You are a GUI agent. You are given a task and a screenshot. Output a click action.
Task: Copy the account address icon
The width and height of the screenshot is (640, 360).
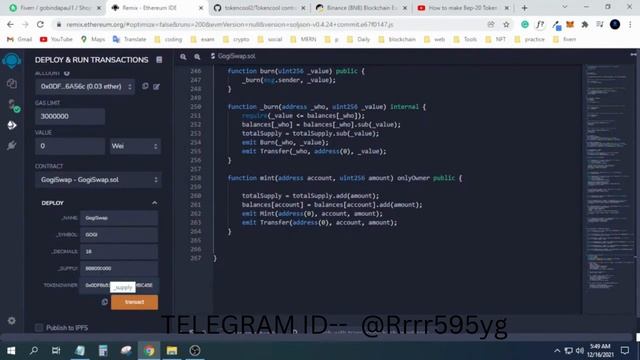coord(145,87)
